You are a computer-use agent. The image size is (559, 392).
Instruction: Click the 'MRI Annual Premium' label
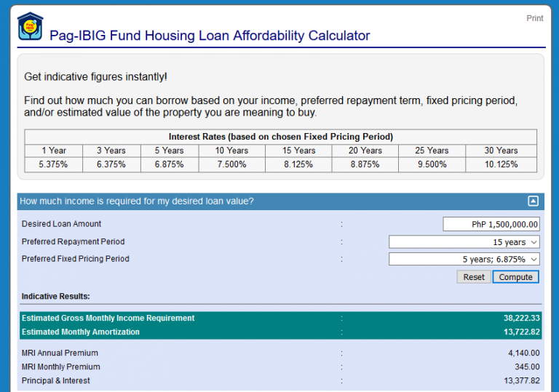coord(60,353)
